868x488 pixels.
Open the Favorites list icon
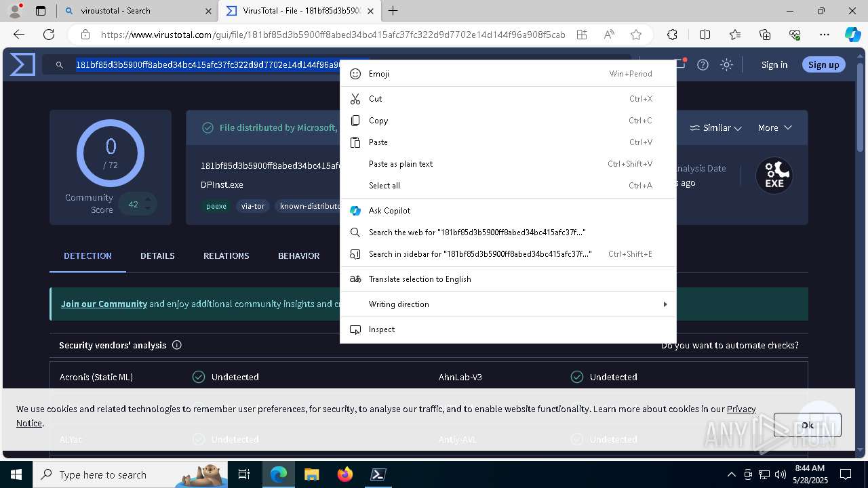(x=735, y=35)
